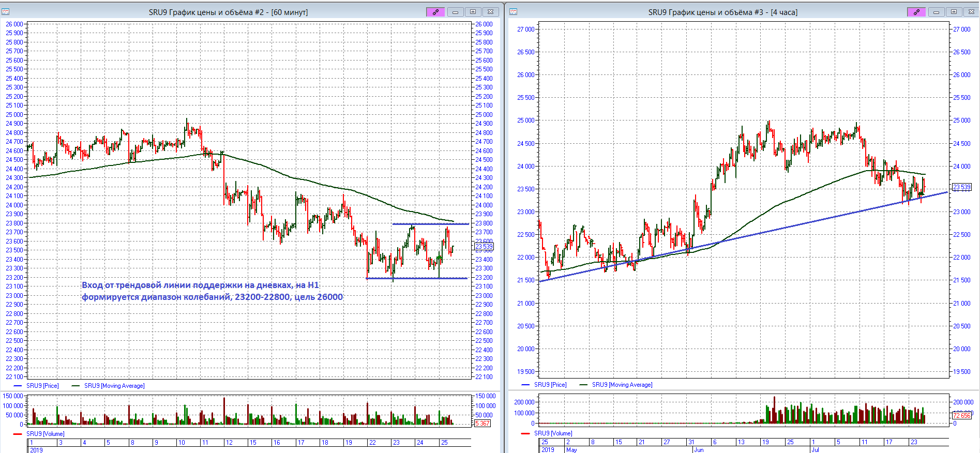Open the system menu icon of the 4-hour chart
The image size is (980, 453).
(x=514, y=12)
